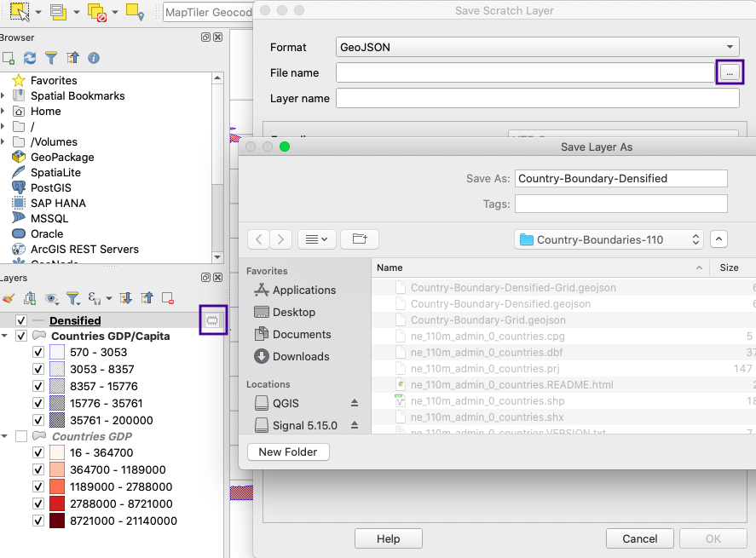Open the layer styling panel brush icon

[9, 298]
